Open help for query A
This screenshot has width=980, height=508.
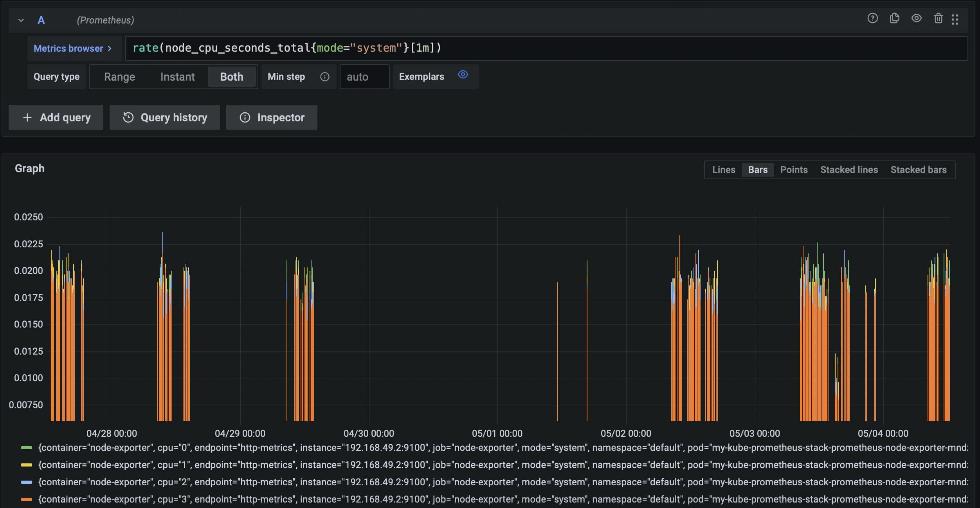873,18
